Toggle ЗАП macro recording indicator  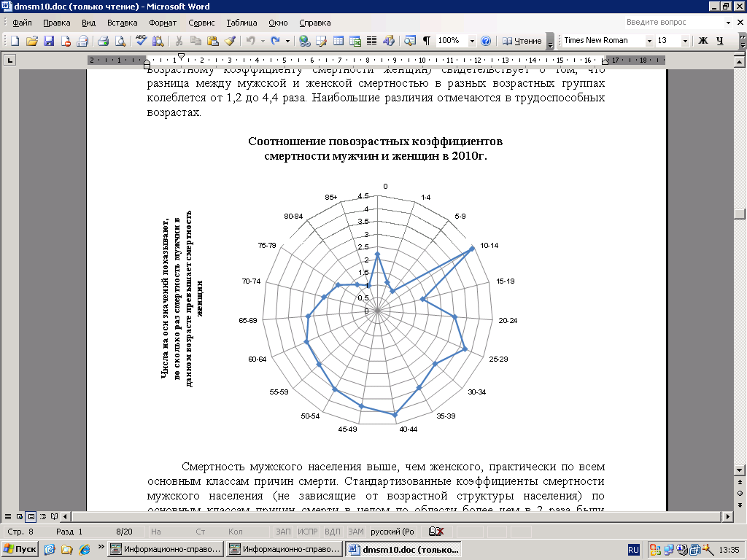tap(283, 532)
